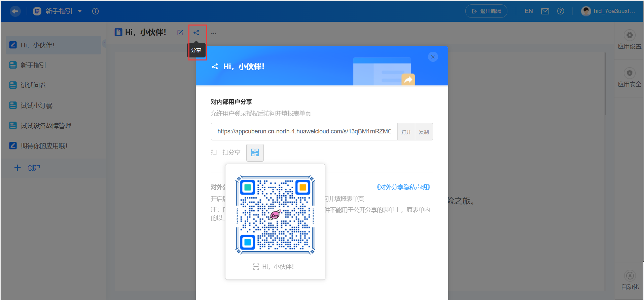The image size is (644, 300).
Task: Click the 对内部用户分享 heading text
Action: 231,102
